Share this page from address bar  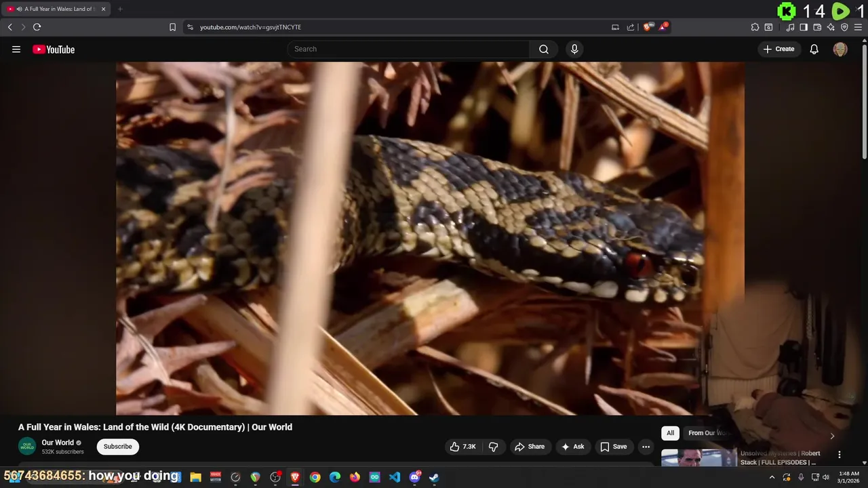pos(631,27)
